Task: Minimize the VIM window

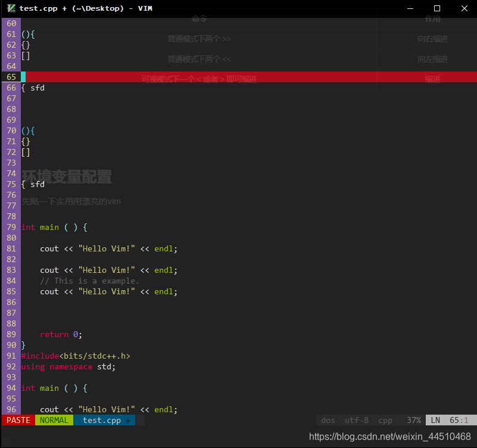Action: click(410, 8)
